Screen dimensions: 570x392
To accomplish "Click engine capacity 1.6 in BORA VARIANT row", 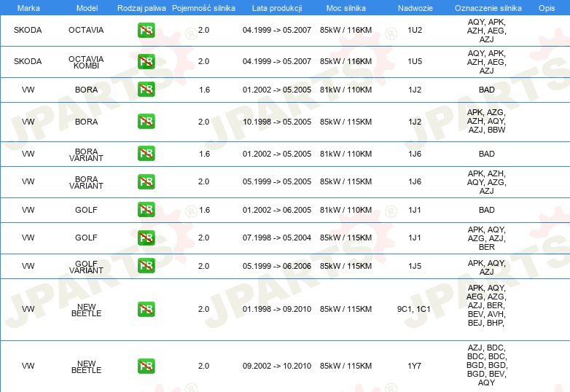I will 204,154.
